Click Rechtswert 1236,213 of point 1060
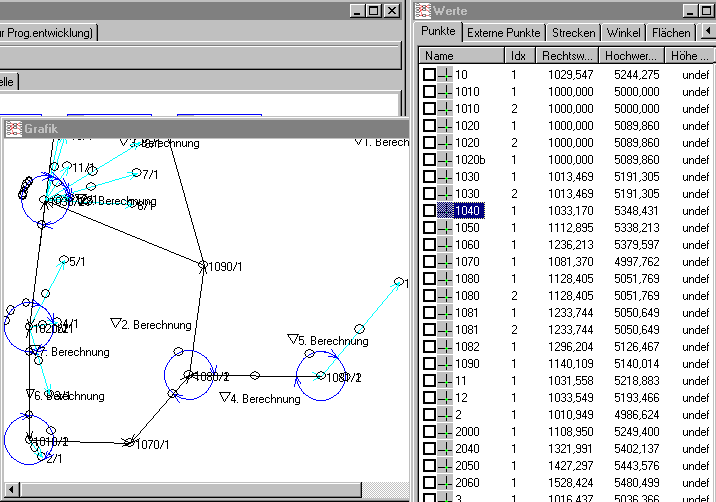 click(570, 244)
